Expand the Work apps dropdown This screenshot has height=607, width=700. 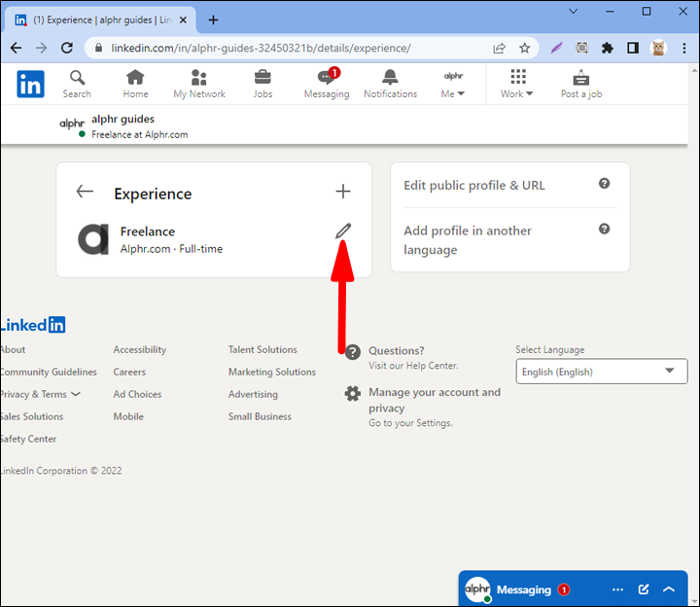tap(517, 85)
